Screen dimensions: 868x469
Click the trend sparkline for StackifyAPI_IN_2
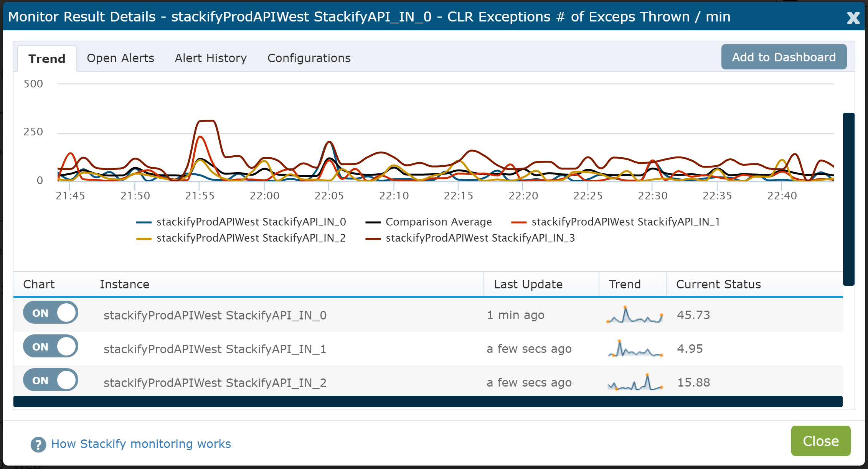(635, 382)
